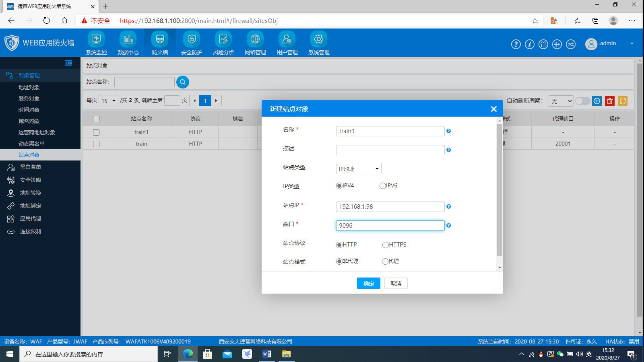Viewport: 644px width, 362px height.
Task: Click the Windows Start button
Action: click(10, 354)
